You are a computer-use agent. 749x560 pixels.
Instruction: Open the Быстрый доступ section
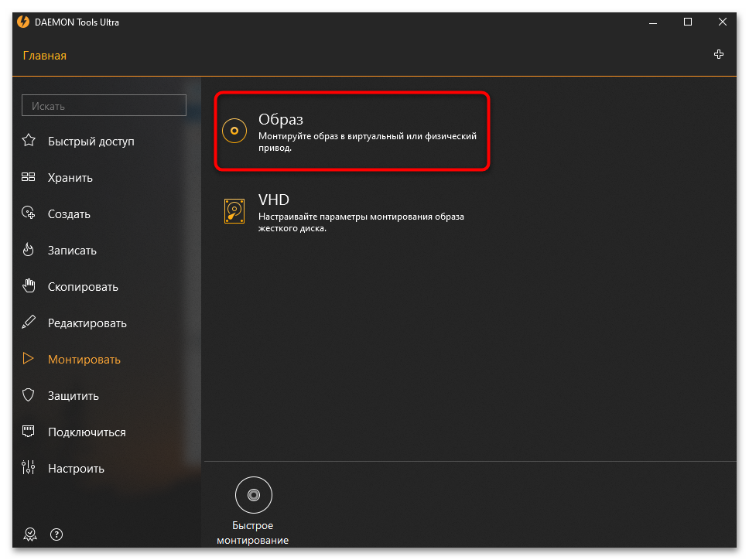pos(91,142)
